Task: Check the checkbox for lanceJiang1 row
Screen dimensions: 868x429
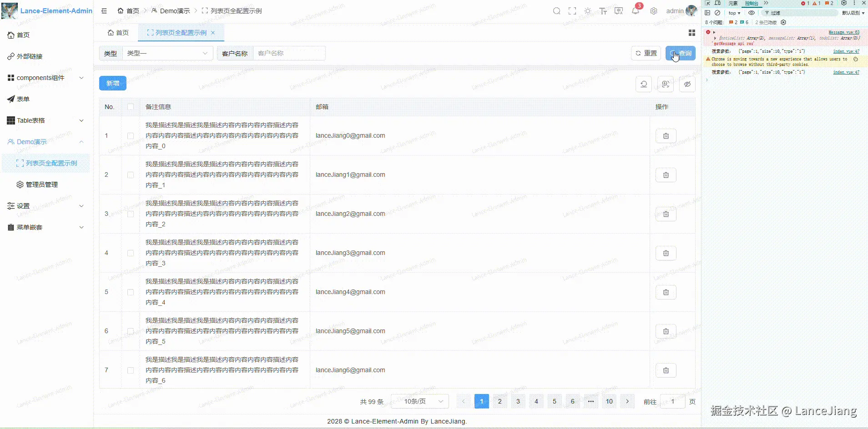Action: (130, 175)
